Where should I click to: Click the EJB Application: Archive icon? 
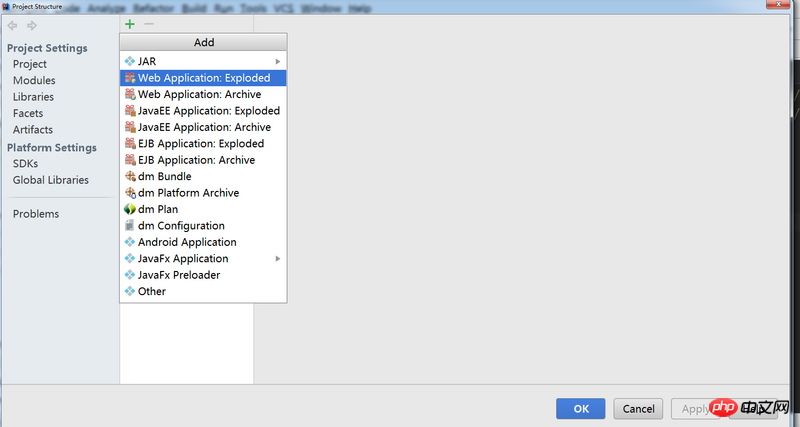(129, 160)
